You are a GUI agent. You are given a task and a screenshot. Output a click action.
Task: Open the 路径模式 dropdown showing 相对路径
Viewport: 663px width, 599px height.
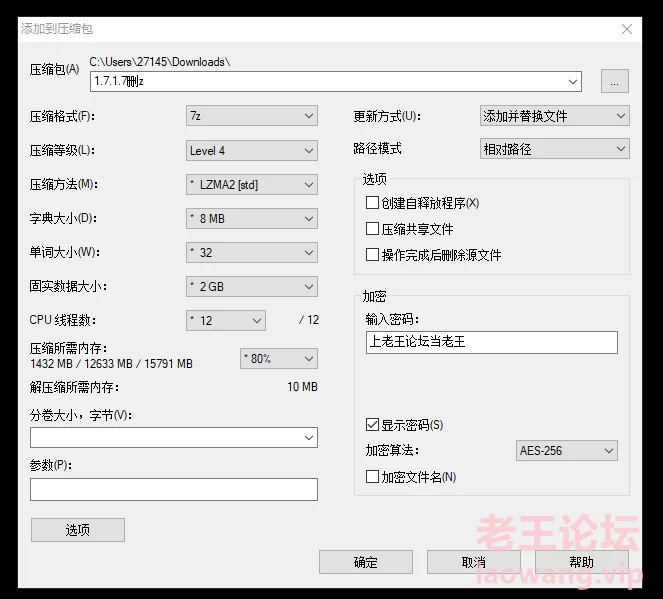click(x=555, y=149)
